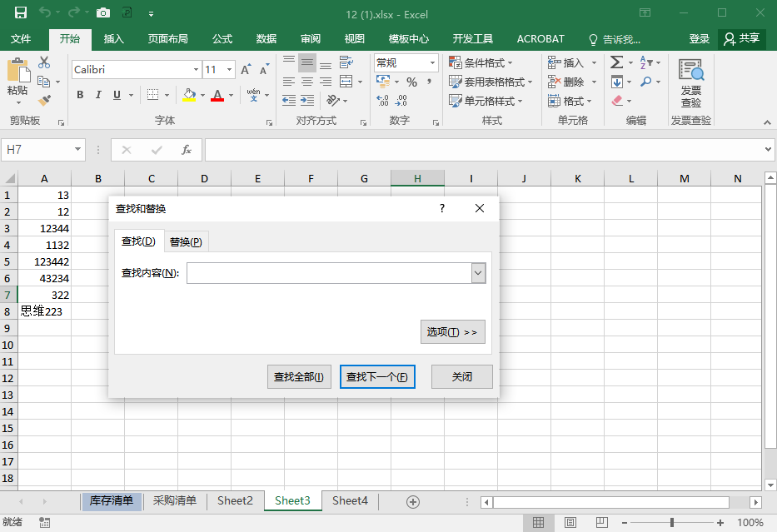
Task: Expand the Calibri font name dropdown
Action: coord(196,70)
